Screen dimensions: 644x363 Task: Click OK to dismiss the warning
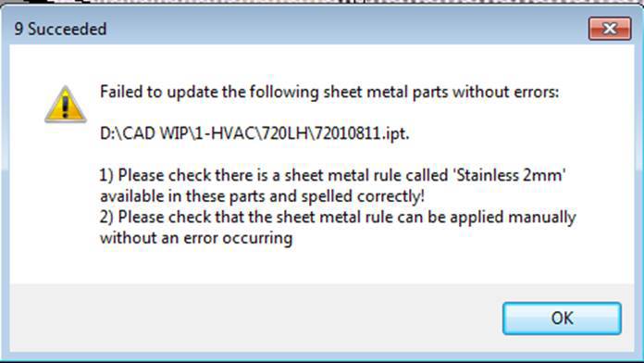tap(562, 319)
